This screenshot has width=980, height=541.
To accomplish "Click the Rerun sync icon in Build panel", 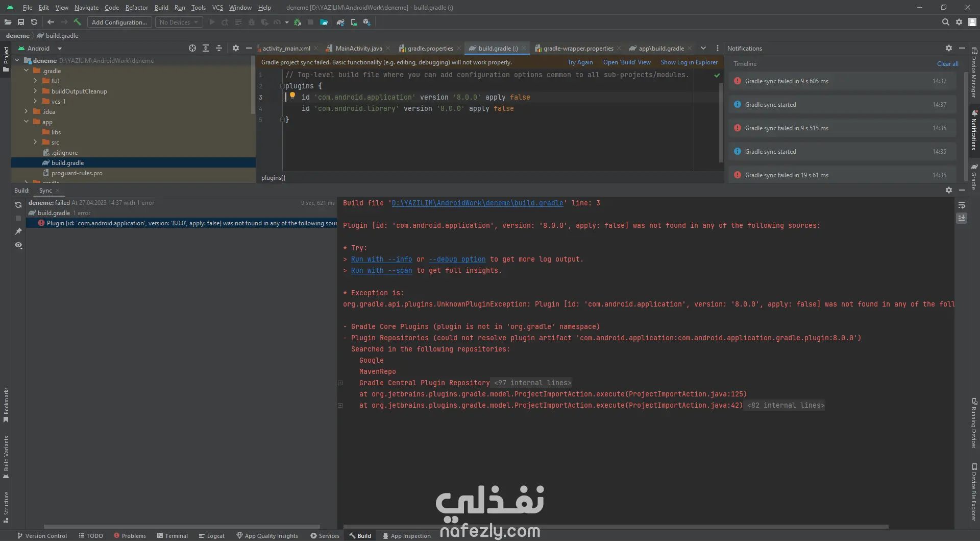I will click(x=18, y=205).
